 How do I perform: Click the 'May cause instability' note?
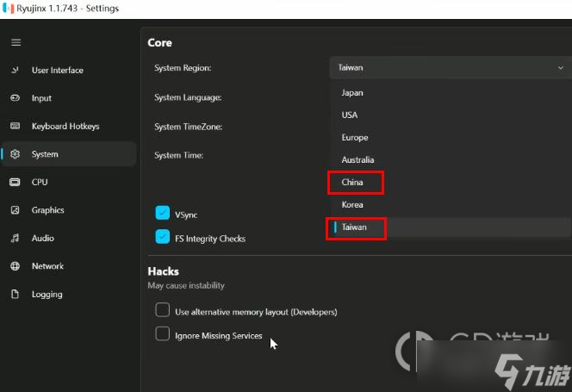[186, 285]
